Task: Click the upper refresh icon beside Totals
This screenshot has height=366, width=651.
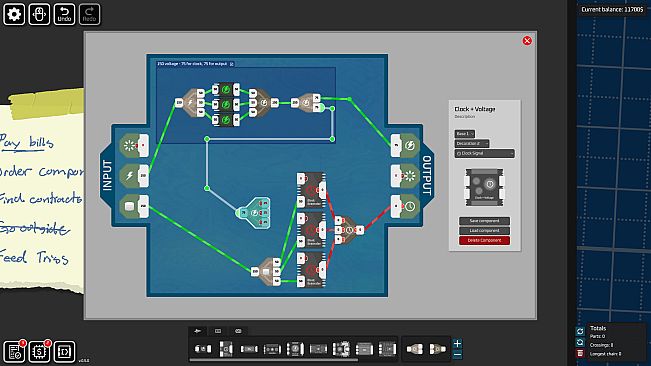Action: tap(580, 331)
